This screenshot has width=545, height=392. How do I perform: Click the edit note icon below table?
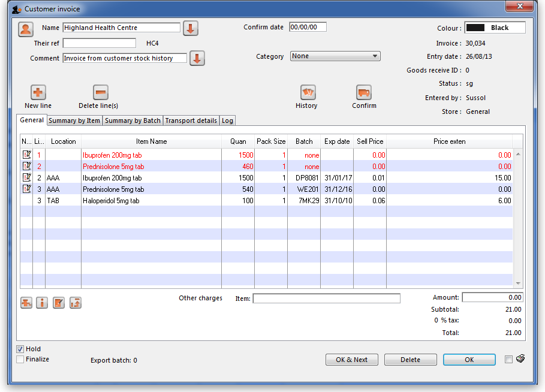click(58, 303)
